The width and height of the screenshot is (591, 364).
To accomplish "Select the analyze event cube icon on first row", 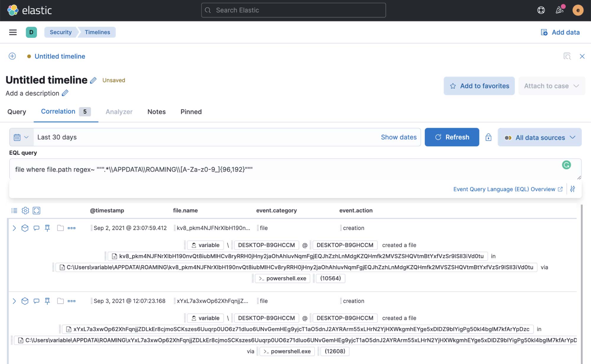I will 25,228.
